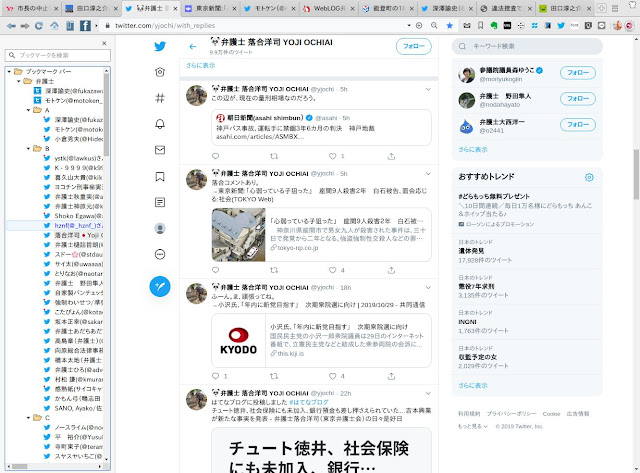Image resolution: width=640 pixels, height=473 pixels.
Task: Switch to the 深澤諭史 browser tab
Action: 447,8
